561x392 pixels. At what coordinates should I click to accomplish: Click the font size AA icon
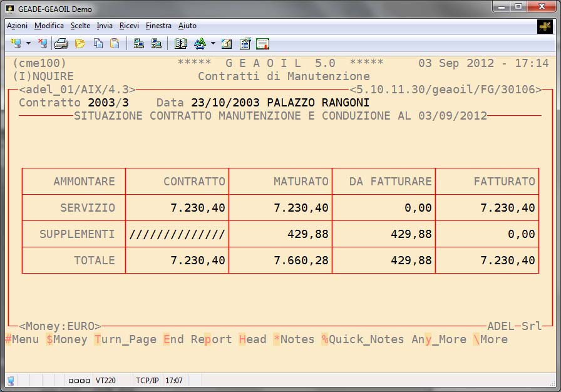[200, 44]
